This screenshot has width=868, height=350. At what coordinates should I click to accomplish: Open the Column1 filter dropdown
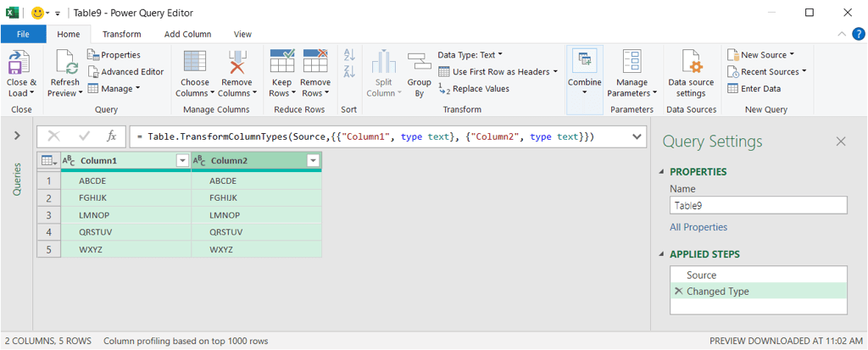(x=181, y=160)
